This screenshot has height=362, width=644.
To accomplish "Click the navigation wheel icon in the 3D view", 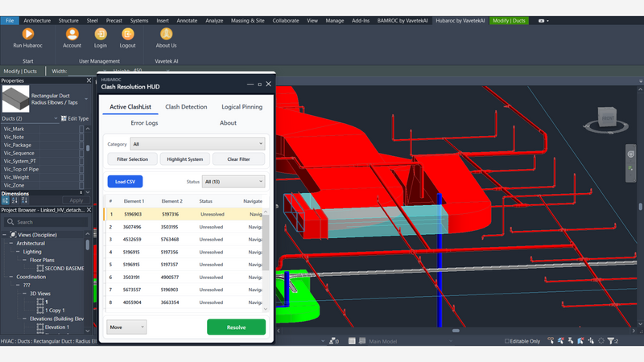I will 631,154.
